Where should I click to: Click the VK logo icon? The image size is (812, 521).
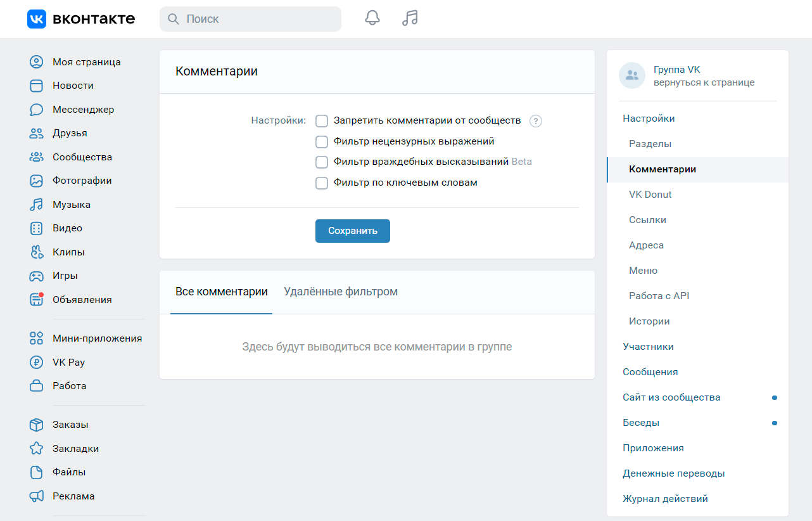click(x=37, y=19)
